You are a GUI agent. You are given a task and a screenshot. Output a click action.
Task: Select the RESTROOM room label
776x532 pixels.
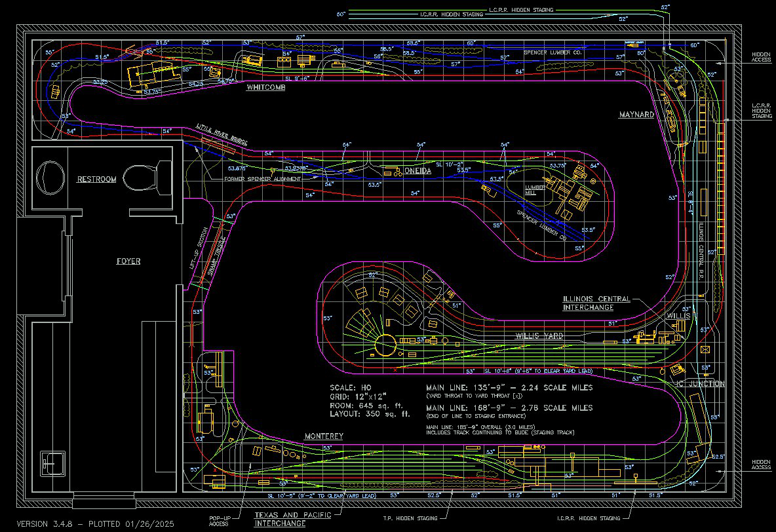[x=96, y=180]
